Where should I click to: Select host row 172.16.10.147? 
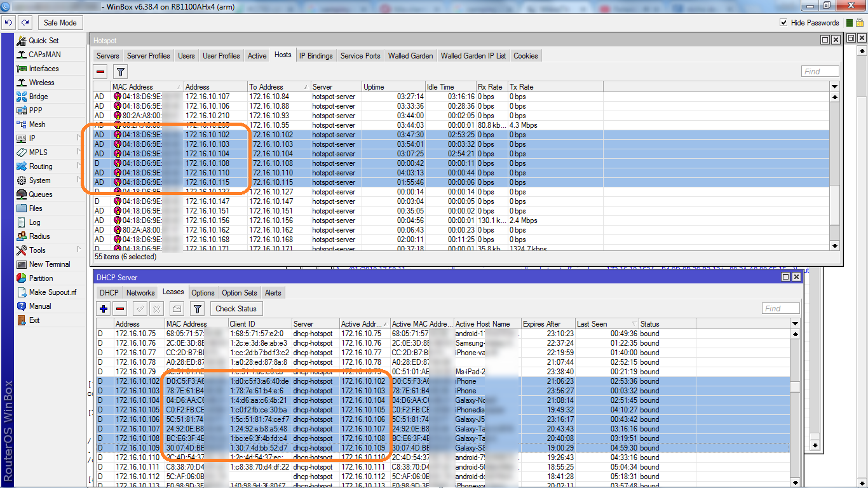[461, 201]
